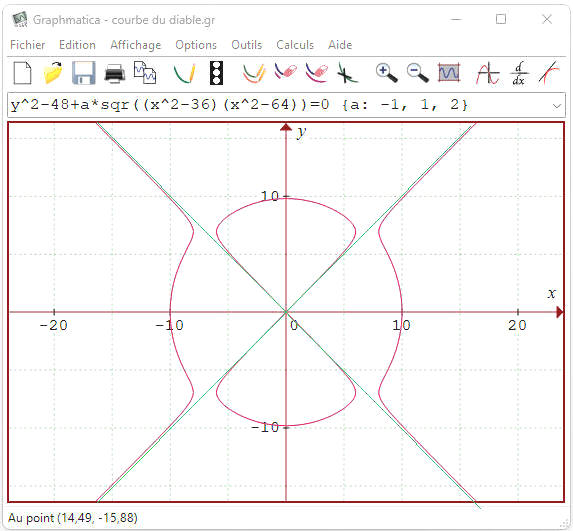
Task: Open the Affichage menu
Action: coord(136,45)
